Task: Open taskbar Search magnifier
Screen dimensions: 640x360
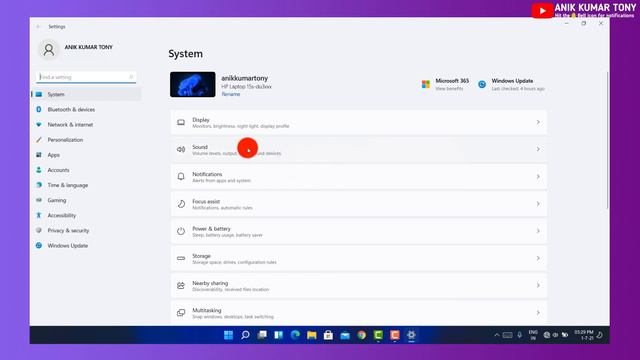Action: click(x=245, y=335)
